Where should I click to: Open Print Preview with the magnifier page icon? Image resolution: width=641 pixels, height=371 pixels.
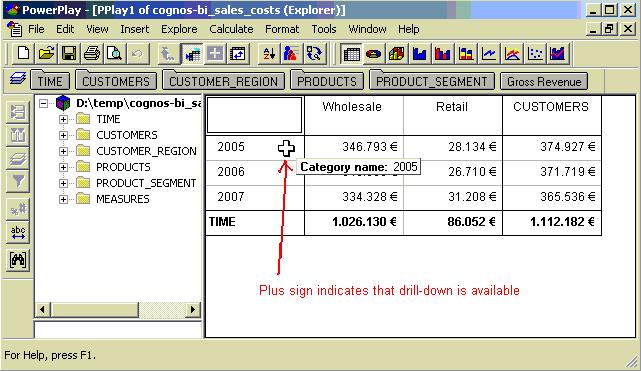click(114, 54)
